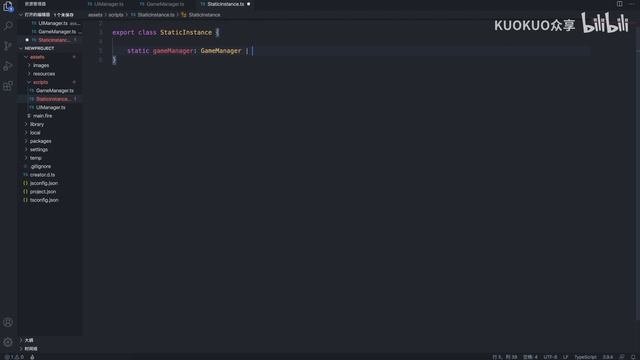Collapse the assets folder
Viewport: 640px width, 360px height.
[37, 57]
